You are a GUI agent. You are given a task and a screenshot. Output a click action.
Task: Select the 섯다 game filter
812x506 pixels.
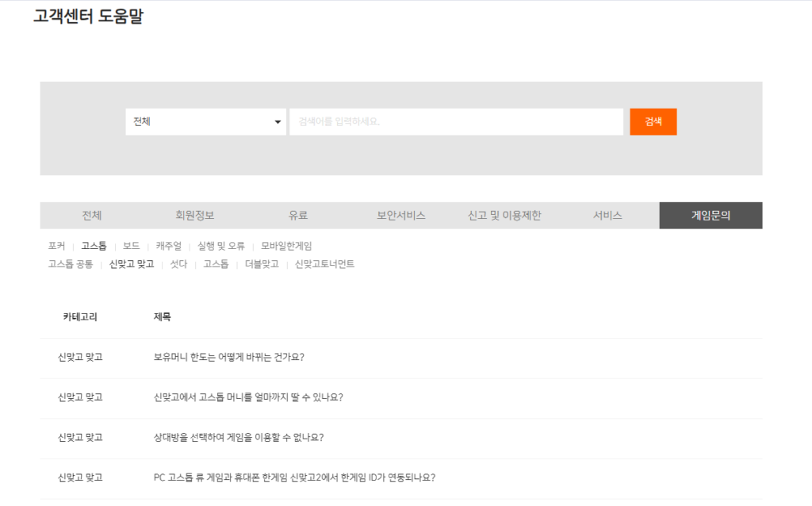(x=178, y=264)
